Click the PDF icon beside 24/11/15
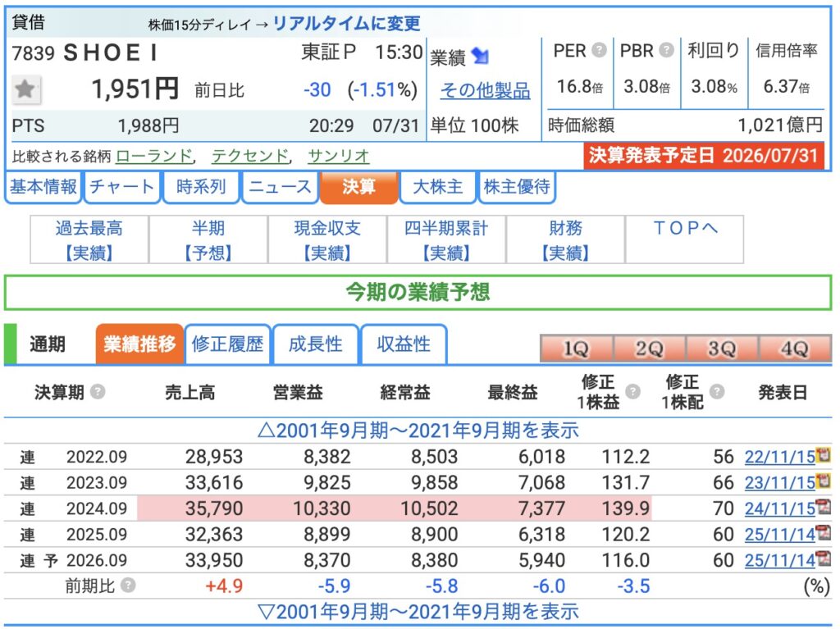The image size is (840, 629). pyautogui.click(x=824, y=507)
